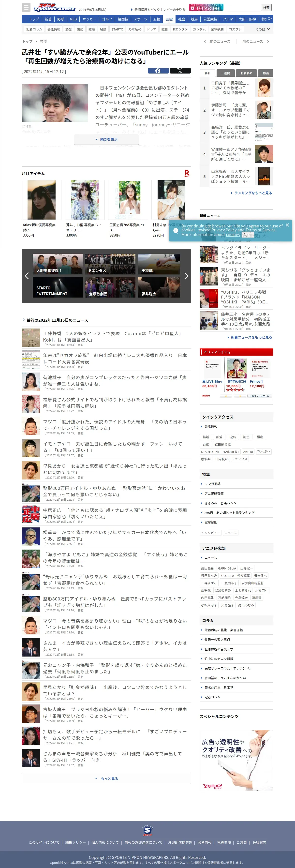Open 乃木坂46 in sub-navigation
Viewport: 295px width, 868px height.
tap(135, 29)
